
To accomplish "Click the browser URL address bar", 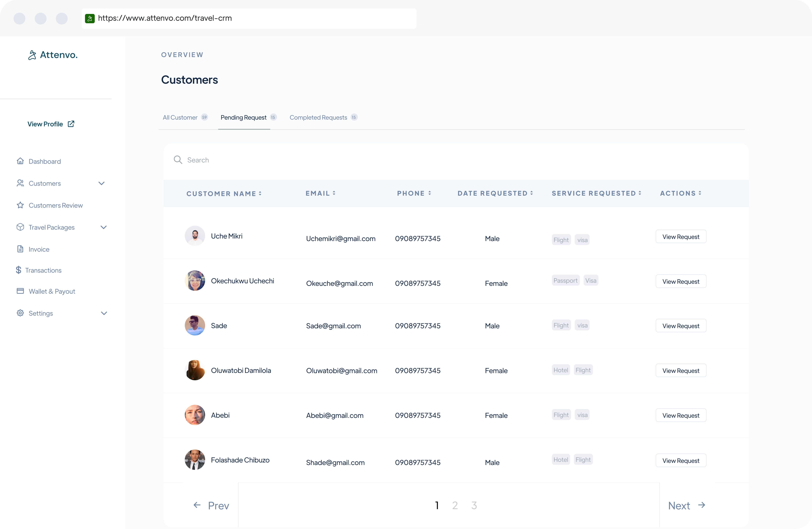I will point(249,18).
